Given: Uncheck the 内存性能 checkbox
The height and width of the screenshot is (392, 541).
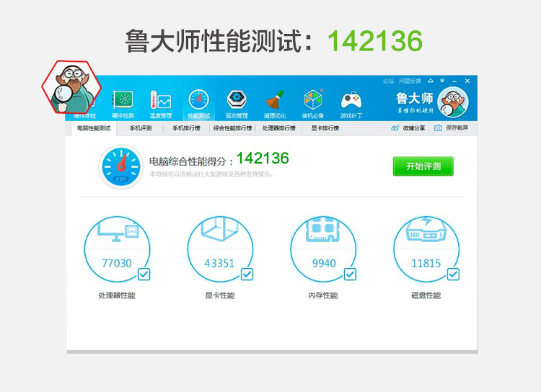Looking at the screenshot, I should tap(350, 275).
